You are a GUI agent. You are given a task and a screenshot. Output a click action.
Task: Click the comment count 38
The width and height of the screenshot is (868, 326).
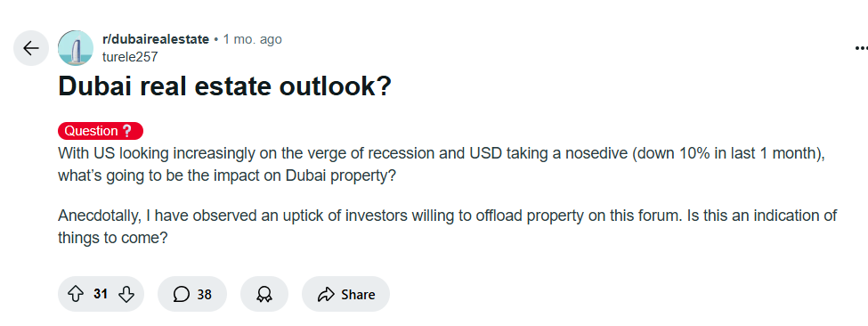pos(205,295)
